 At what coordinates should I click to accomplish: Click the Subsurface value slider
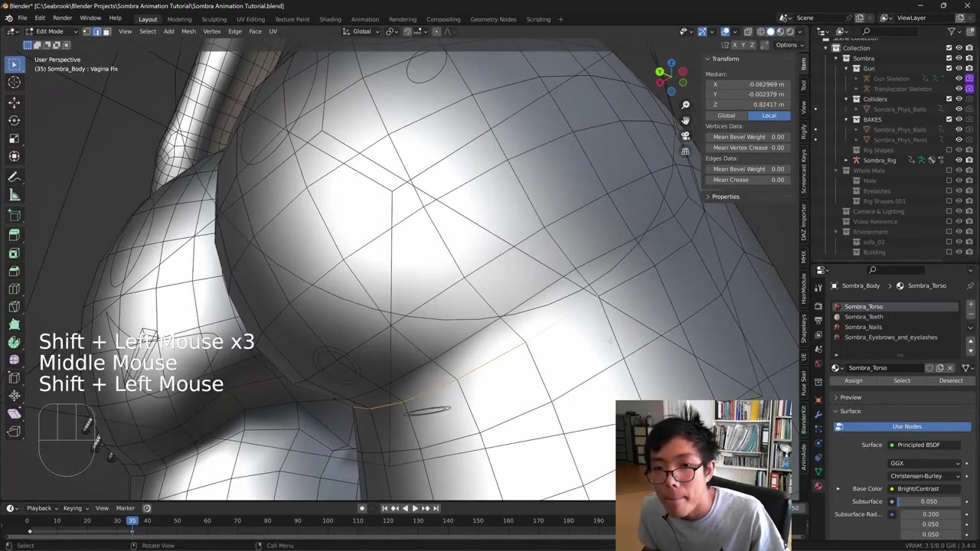[929, 501]
